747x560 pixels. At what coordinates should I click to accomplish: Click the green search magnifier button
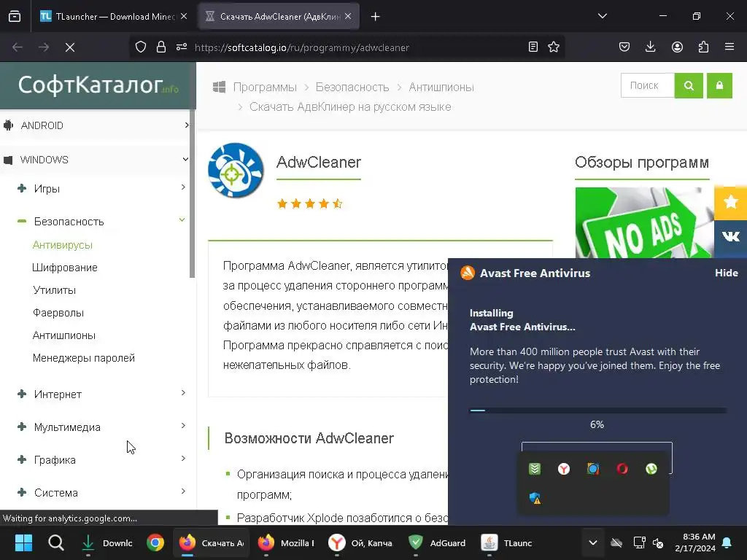[689, 85]
